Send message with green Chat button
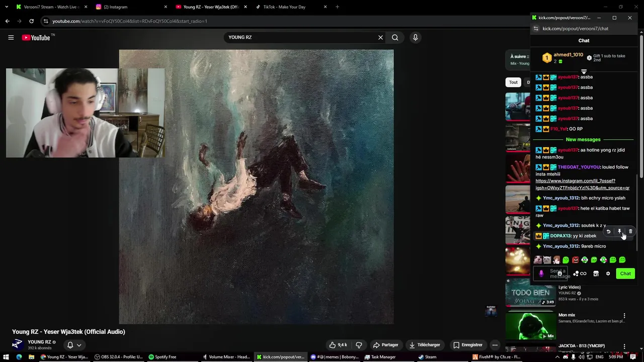The image size is (644, 362). [625, 274]
